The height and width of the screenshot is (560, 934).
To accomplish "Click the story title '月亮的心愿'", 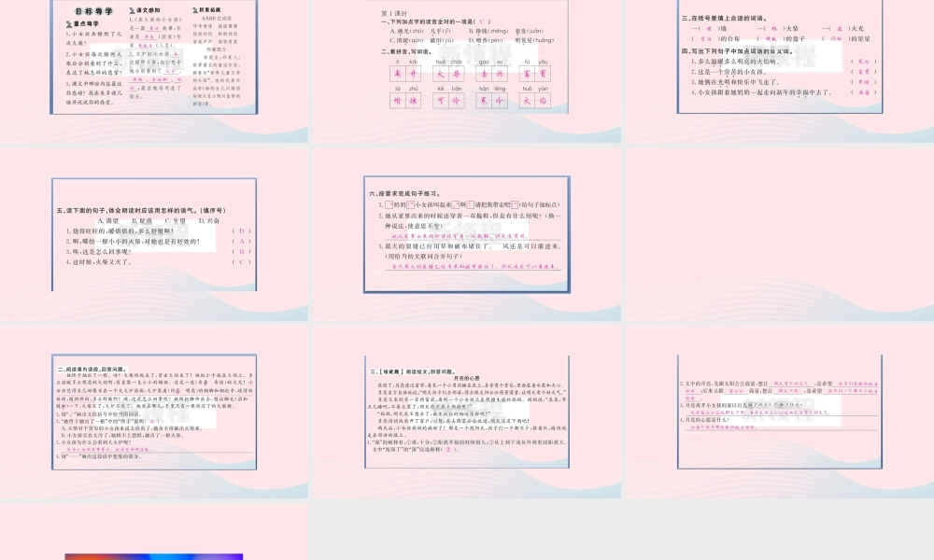I will (x=466, y=379).
